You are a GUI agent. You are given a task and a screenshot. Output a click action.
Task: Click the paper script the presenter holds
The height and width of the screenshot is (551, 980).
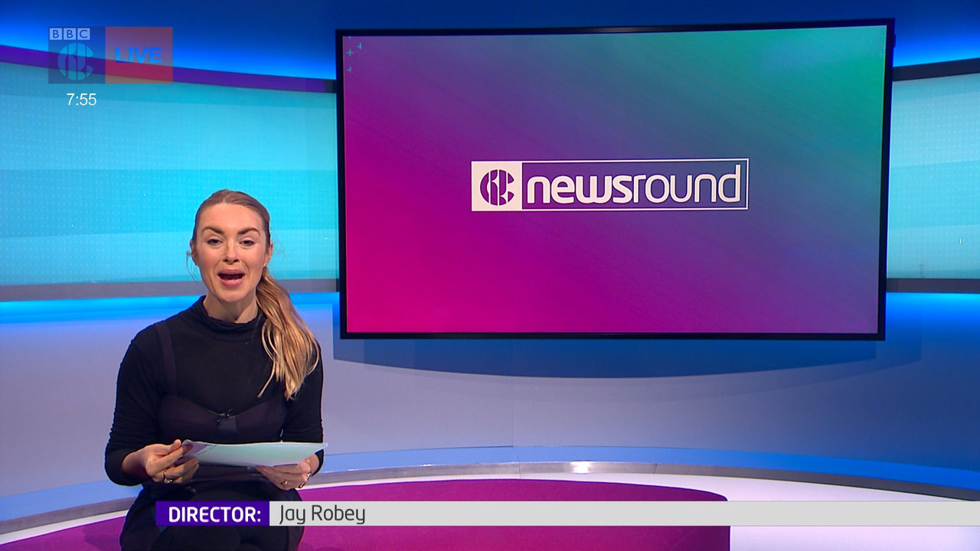coord(254,452)
